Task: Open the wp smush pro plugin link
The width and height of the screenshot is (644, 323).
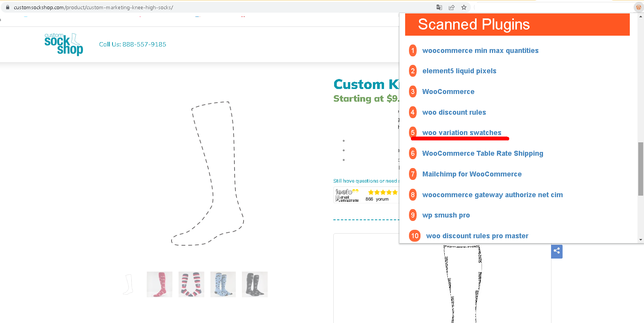Action: coord(446,215)
